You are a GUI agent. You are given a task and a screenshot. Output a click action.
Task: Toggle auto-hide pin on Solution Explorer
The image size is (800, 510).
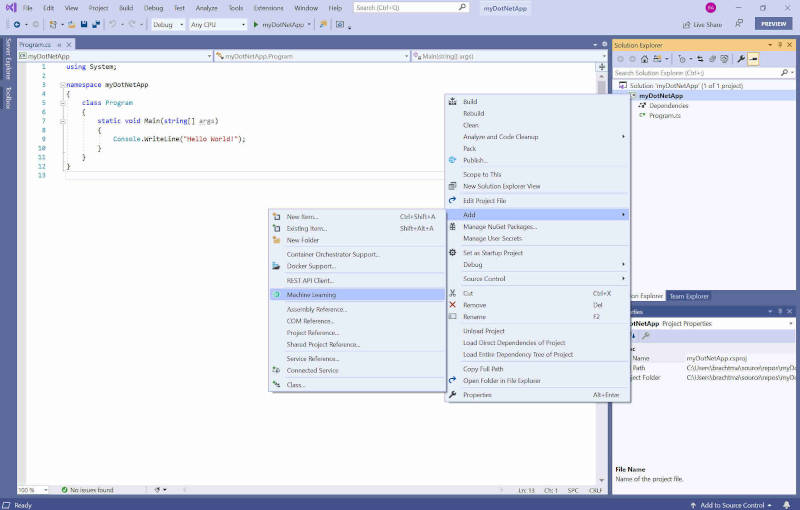pos(781,45)
